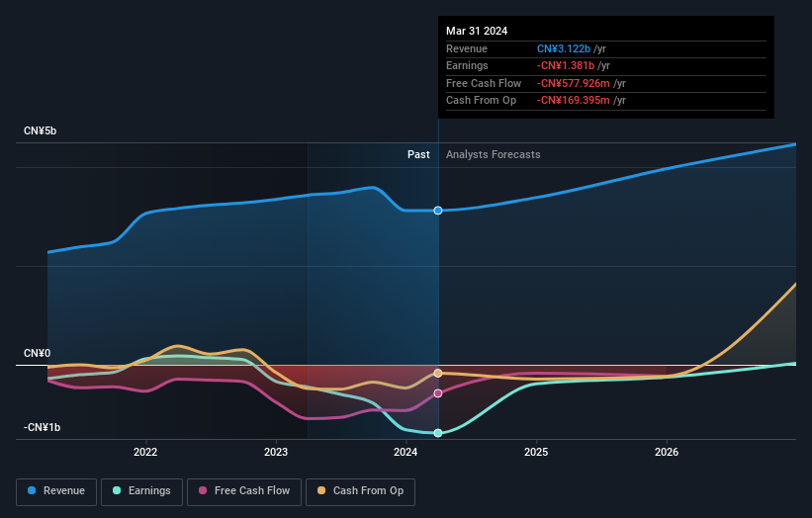Click the CN¥3.122b revenue value

tap(564, 48)
